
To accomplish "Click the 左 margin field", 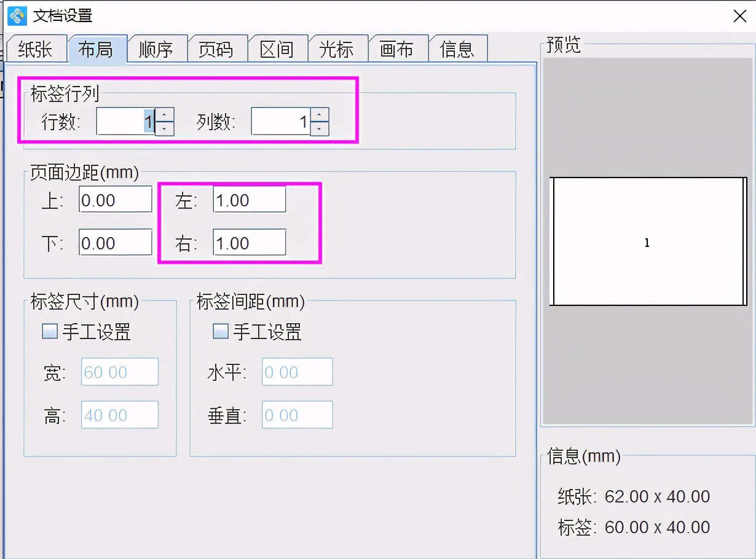I will click(x=250, y=200).
